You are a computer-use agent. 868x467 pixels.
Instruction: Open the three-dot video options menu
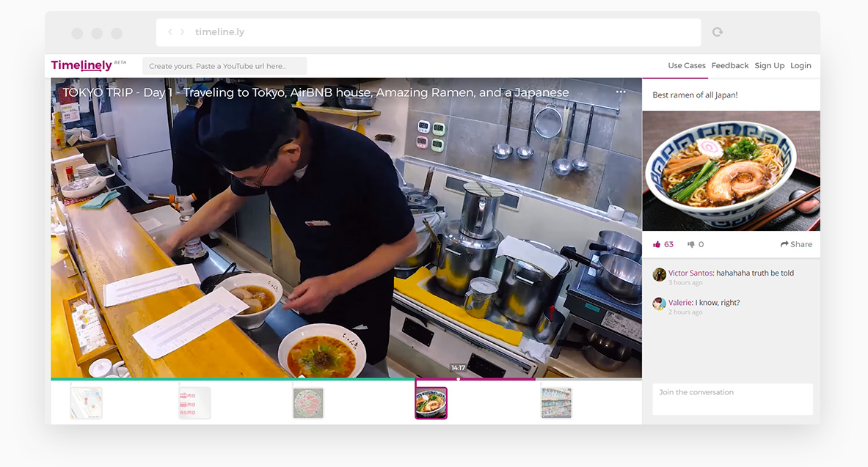621,92
